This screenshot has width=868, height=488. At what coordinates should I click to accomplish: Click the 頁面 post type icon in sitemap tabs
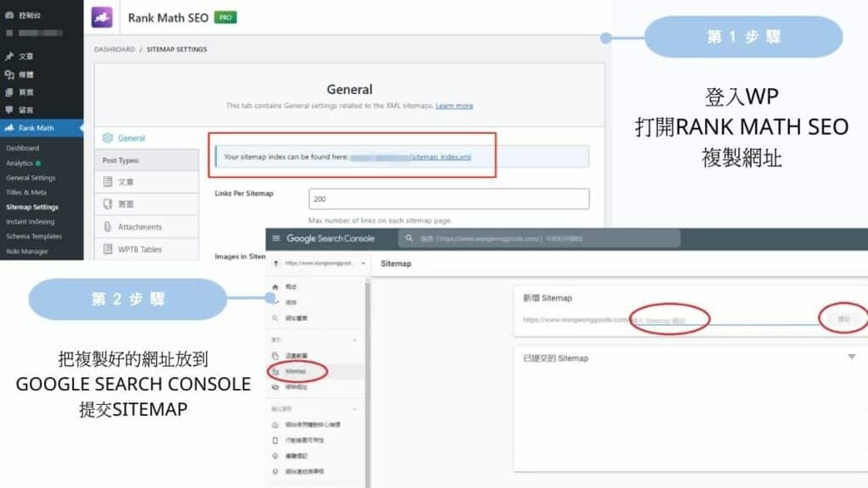[108, 203]
